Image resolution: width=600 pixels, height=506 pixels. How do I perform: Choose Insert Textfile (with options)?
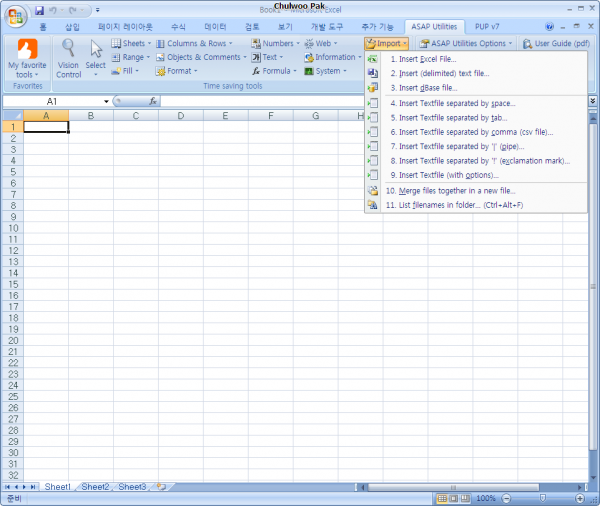click(476, 175)
